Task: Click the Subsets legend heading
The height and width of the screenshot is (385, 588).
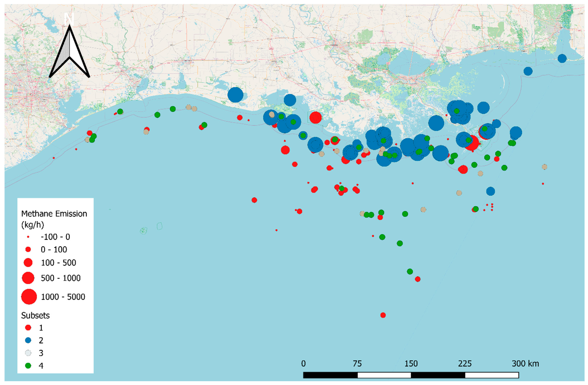Action: [x=35, y=315]
